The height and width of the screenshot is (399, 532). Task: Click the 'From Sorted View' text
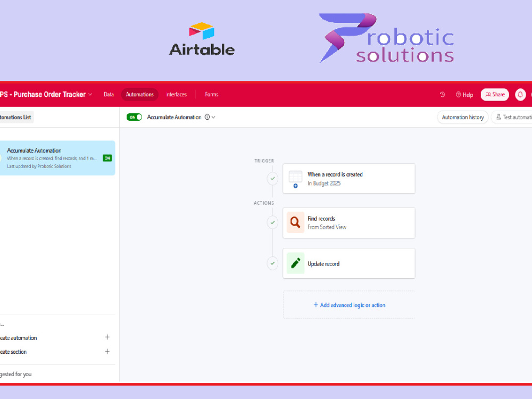pyautogui.click(x=327, y=227)
